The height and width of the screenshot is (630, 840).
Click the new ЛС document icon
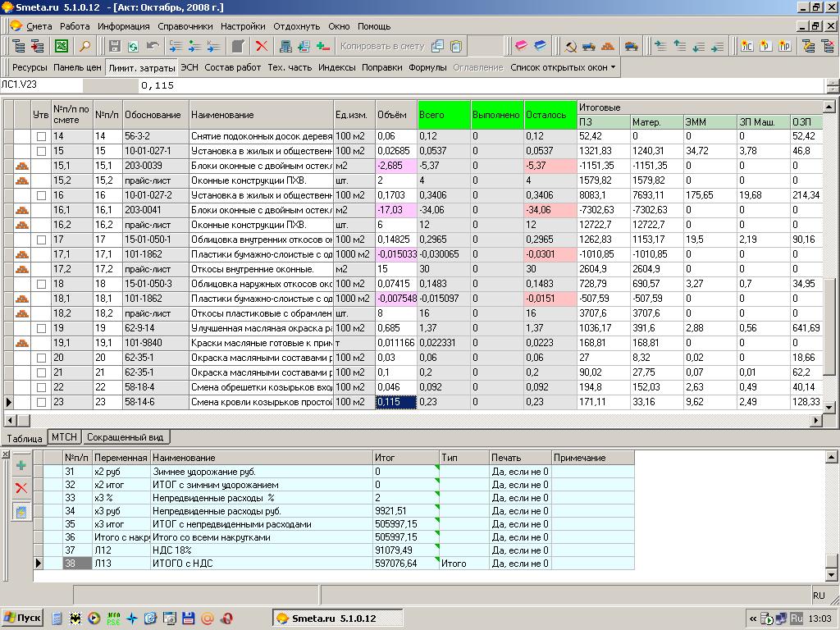click(746, 46)
